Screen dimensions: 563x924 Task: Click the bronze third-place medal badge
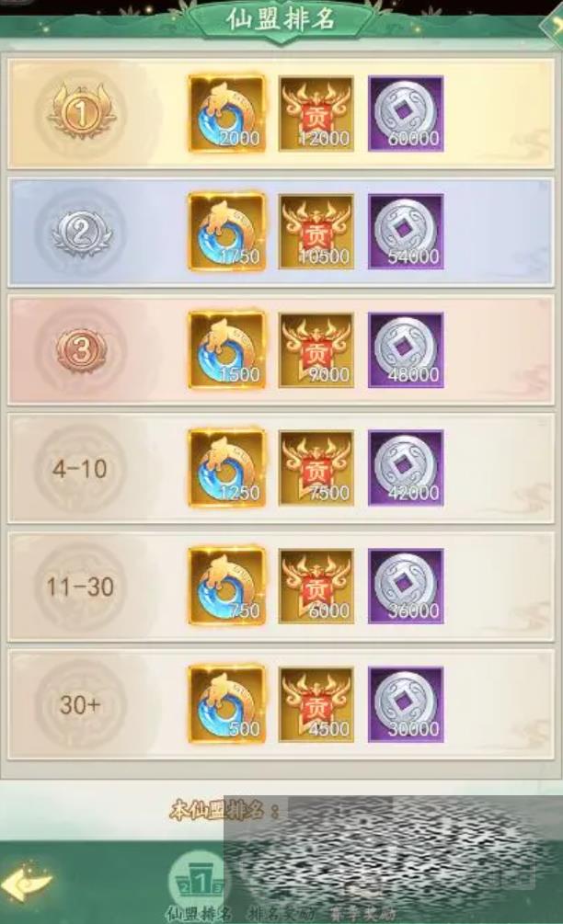click(81, 350)
